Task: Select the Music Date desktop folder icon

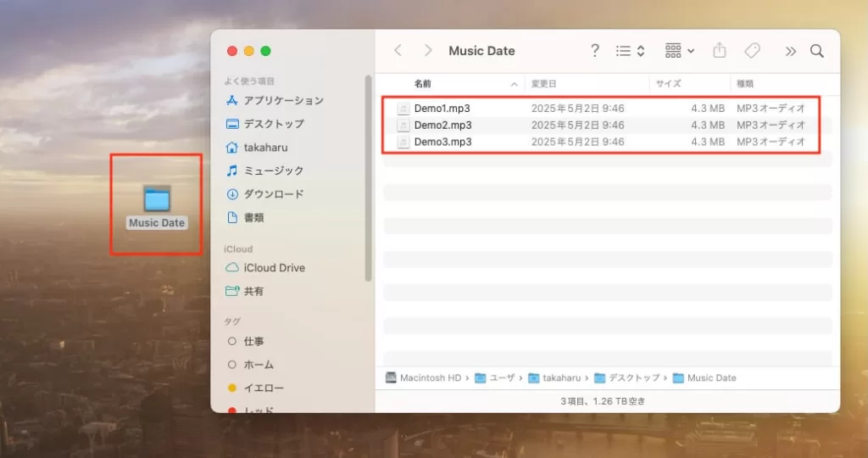Action: [x=157, y=198]
